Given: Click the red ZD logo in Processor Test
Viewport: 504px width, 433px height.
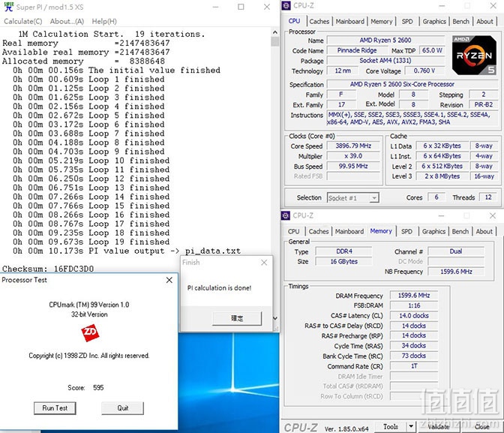Looking at the screenshot, I should [90, 332].
